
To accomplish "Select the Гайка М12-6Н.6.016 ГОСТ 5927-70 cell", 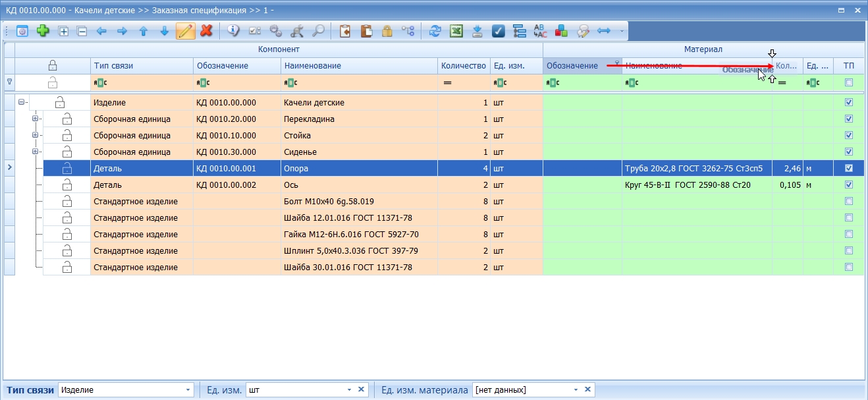I will [359, 234].
